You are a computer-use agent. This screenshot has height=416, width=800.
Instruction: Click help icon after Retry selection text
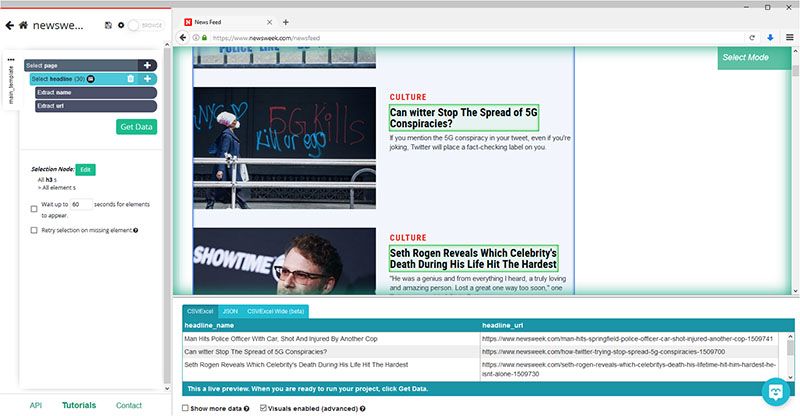point(136,230)
